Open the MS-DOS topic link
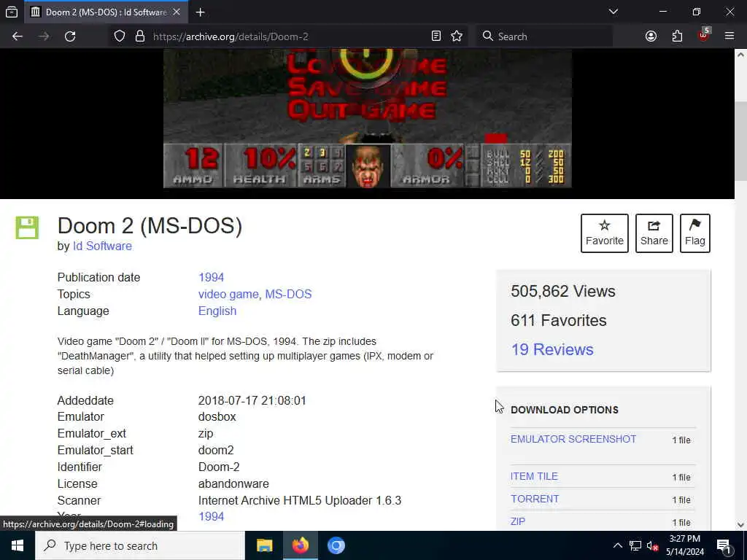The width and height of the screenshot is (747, 560). coord(288,295)
